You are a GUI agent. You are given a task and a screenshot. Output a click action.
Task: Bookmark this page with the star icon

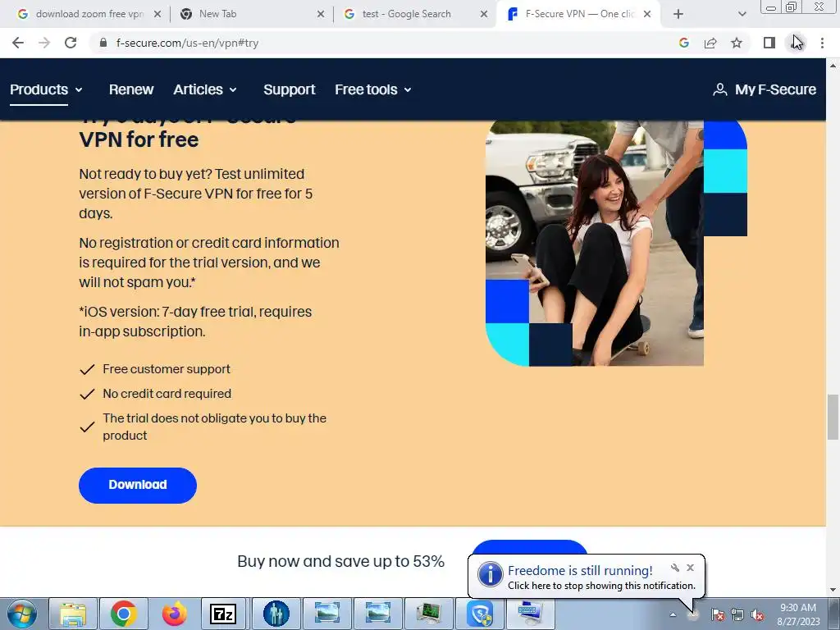coord(737,43)
